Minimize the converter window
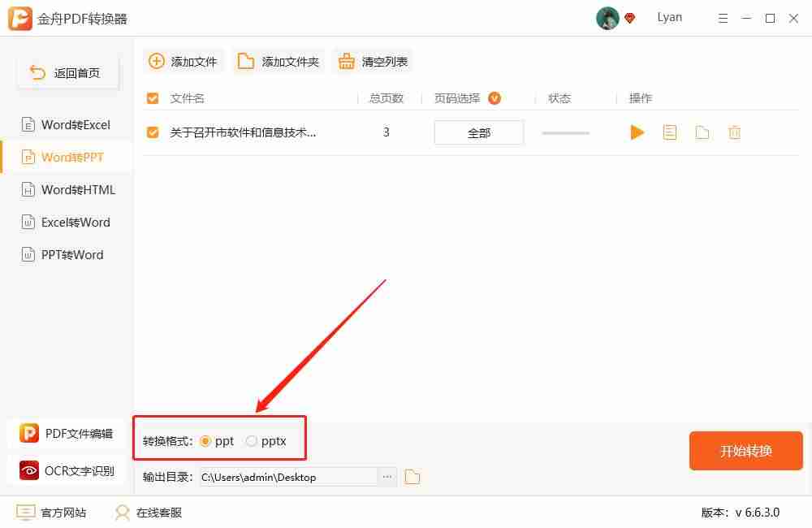The width and height of the screenshot is (812, 528). pyautogui.click(x=746, y=19)
